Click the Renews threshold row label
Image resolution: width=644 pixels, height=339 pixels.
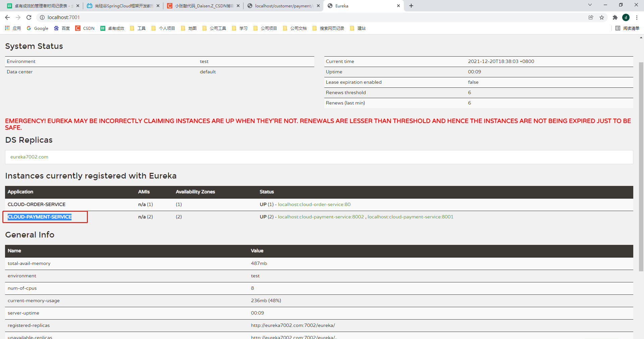tap(346, 92)
